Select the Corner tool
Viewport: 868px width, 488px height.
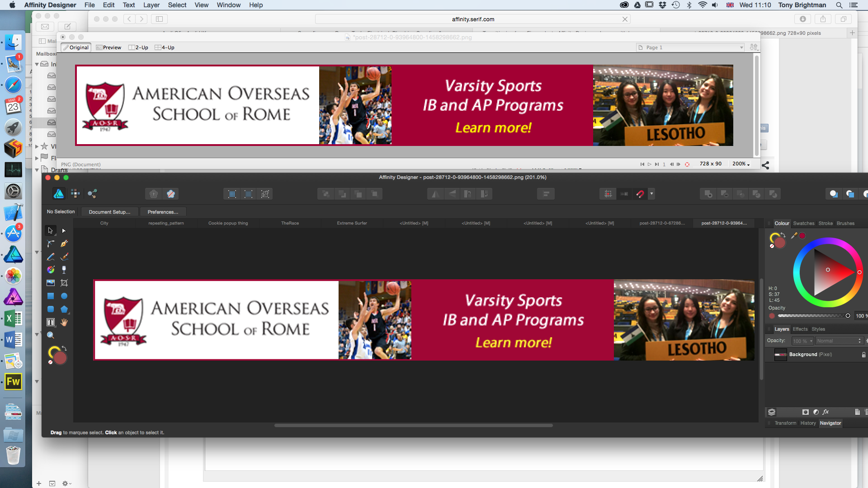point(51,244)
